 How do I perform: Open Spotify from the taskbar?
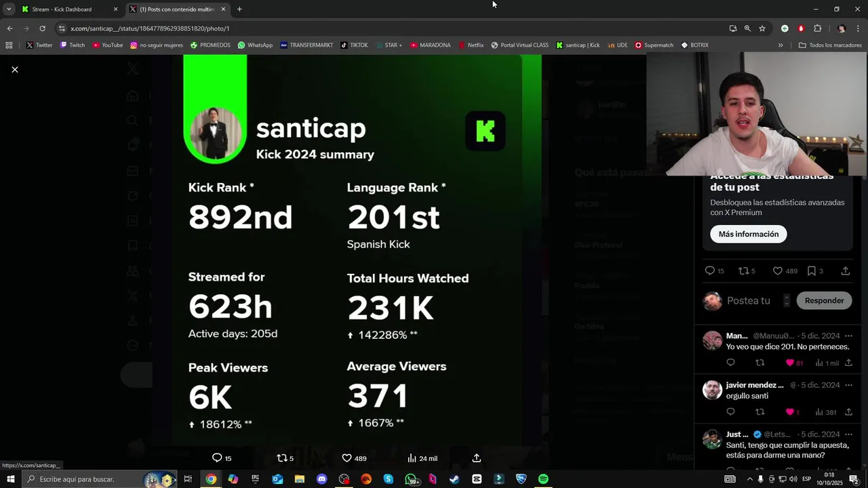[543, 479]
